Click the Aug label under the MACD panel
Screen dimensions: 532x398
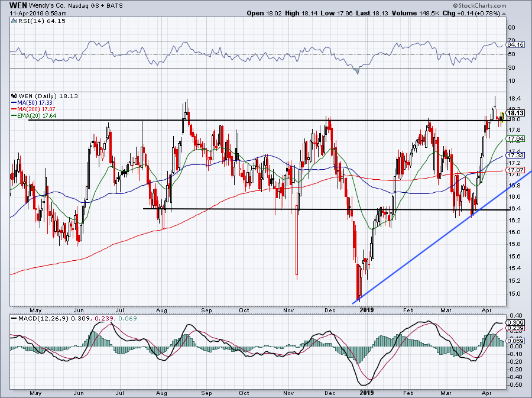[x=161, y=393]
